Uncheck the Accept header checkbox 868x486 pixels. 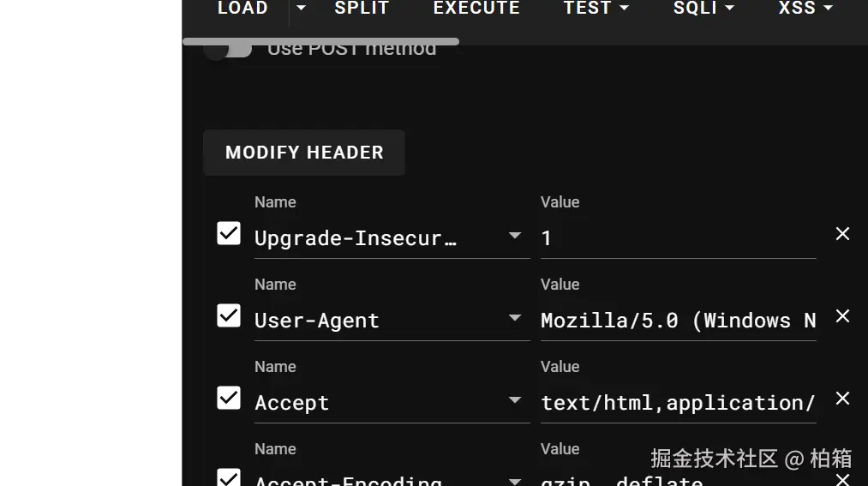click(x=229, y=398)
